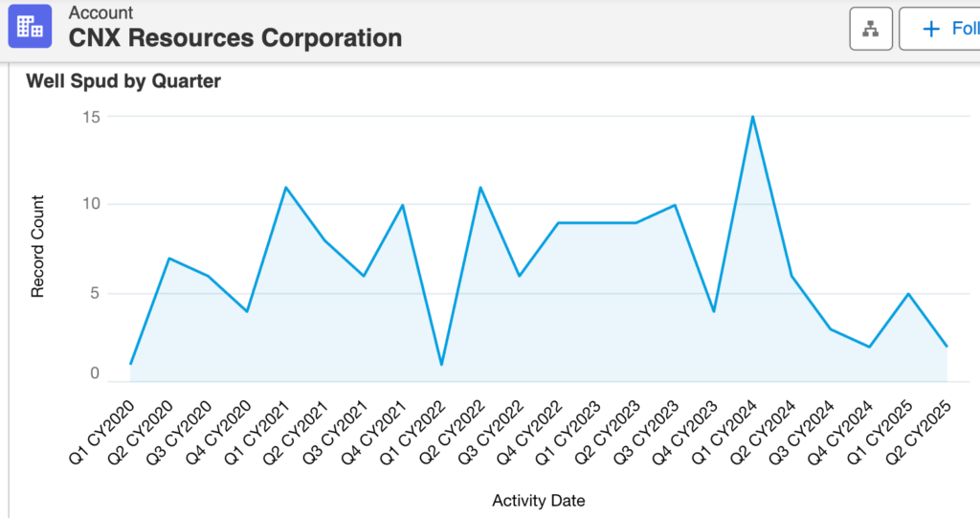Click the Q2 CY2024 axis label
Image resolution: width=980 pixels, height=518 pixels.
coord(763,432)
